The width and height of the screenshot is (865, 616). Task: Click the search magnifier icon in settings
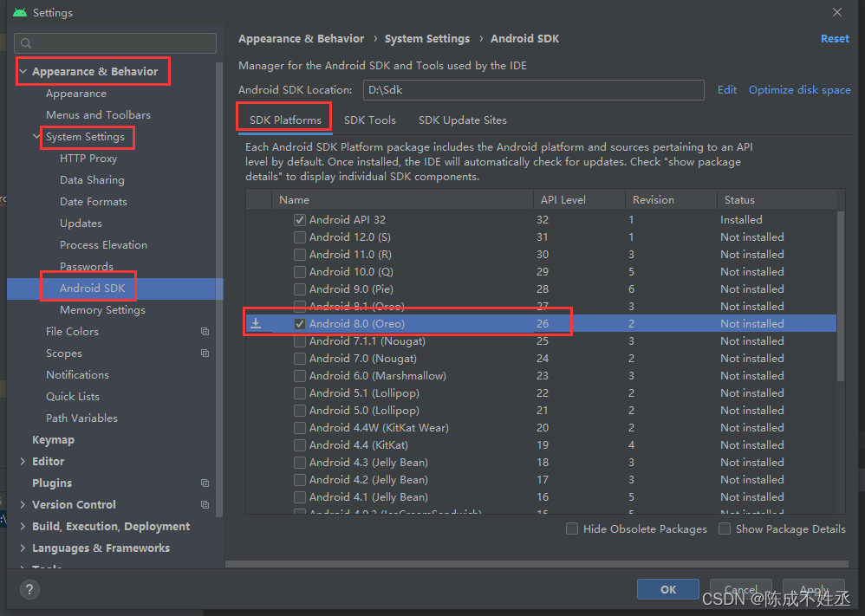point(26,43)
